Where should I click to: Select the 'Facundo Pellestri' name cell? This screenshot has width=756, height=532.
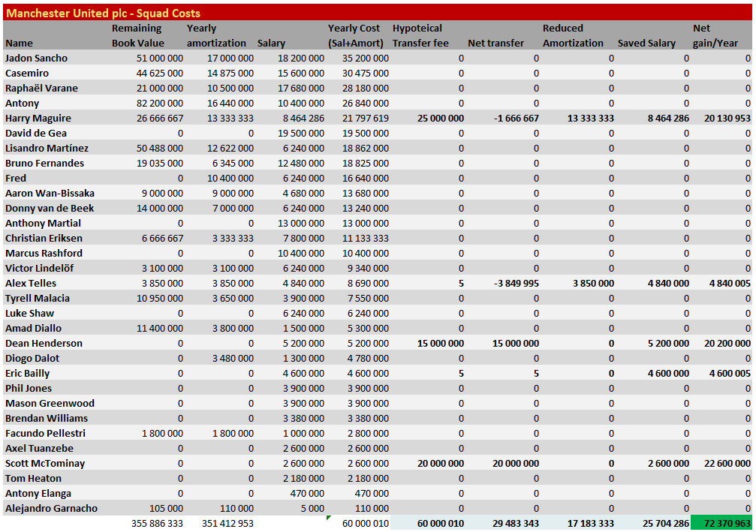point(45,433)
